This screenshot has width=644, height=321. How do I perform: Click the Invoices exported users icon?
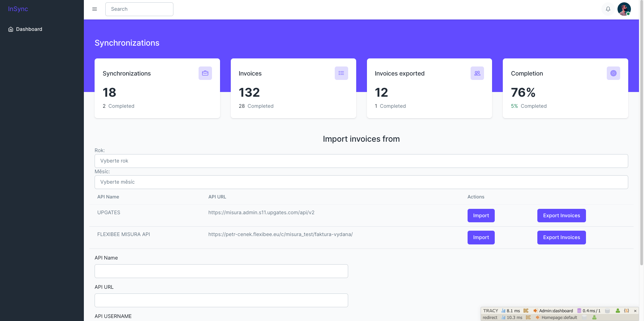[477, 73]
